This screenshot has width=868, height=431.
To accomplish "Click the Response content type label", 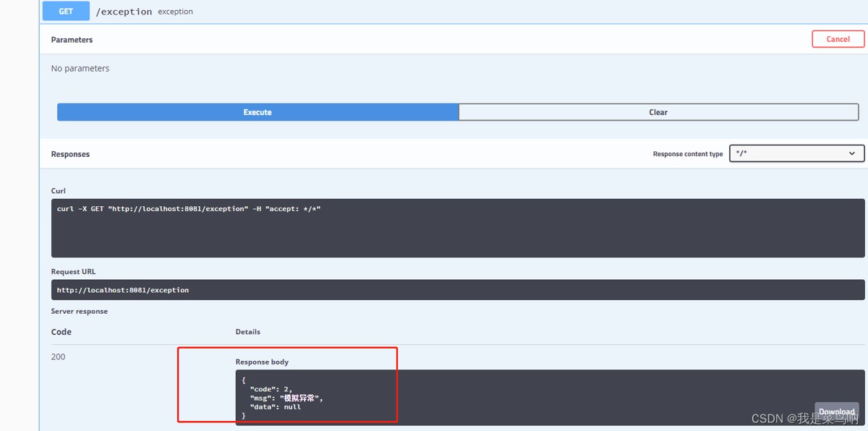I will pyautogui.click(x=688, y=154).
